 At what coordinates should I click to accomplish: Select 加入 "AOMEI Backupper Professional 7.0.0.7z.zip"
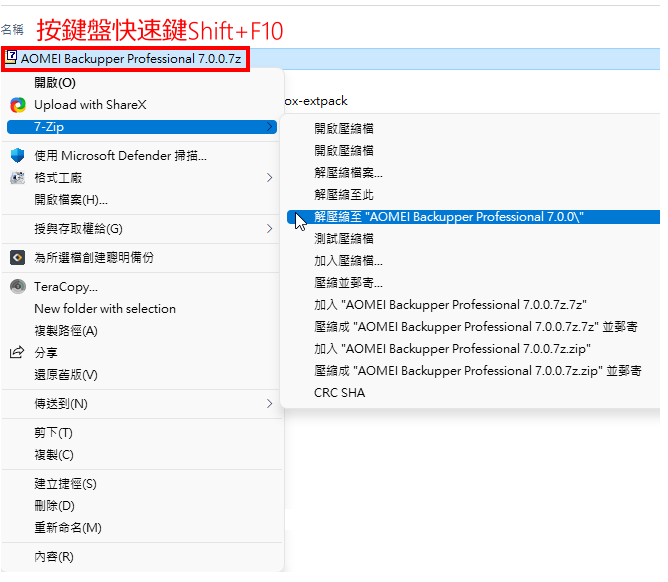[452, 349]
